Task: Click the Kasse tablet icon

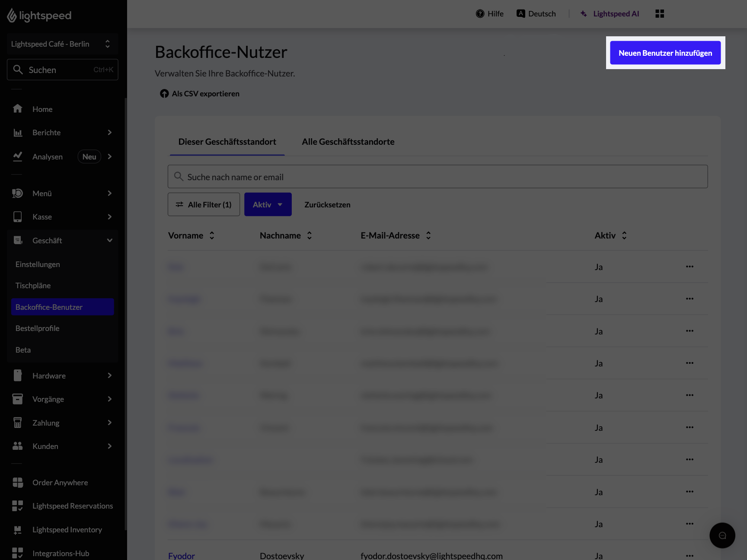Action: pyautogui.click(x=17, y=217)
